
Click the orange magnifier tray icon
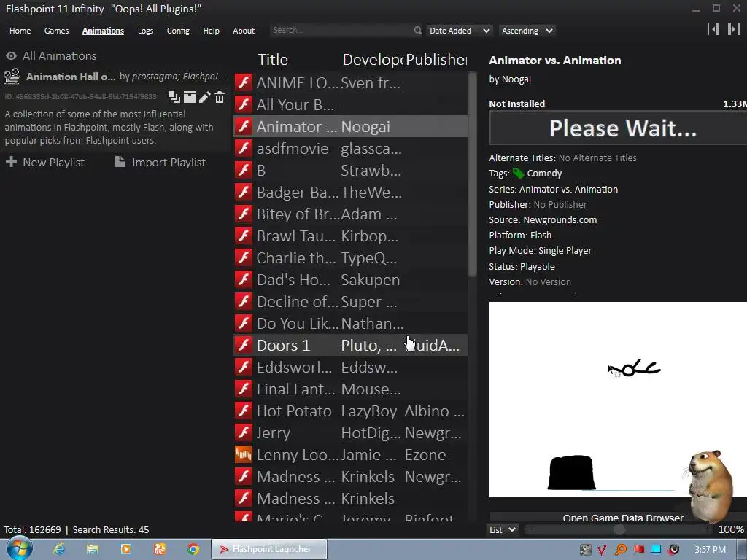[620, 550]
